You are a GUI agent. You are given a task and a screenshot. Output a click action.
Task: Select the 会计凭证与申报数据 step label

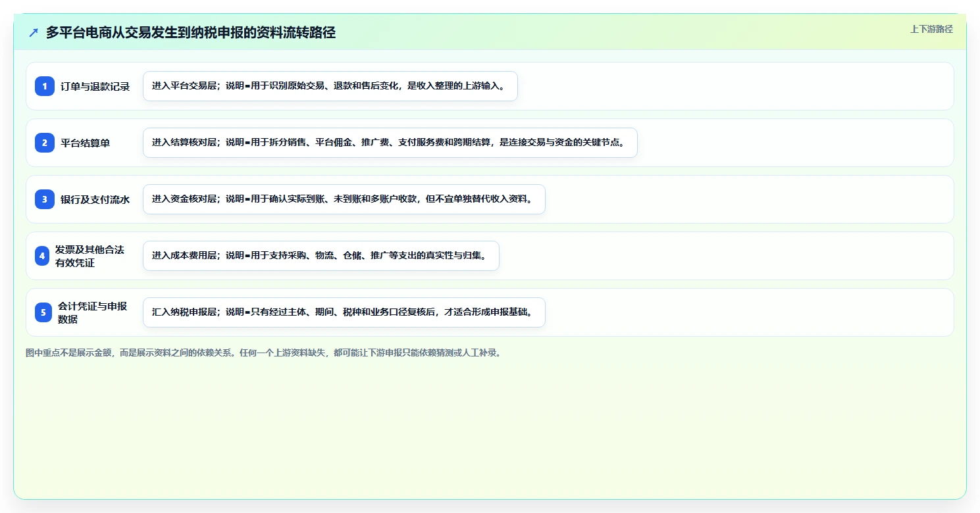(92, 312)
